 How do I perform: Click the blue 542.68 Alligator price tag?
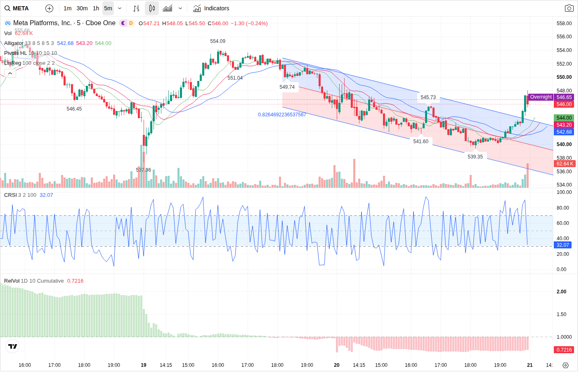point(564,132)
